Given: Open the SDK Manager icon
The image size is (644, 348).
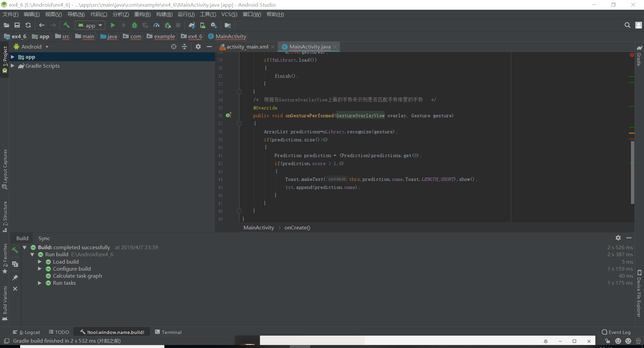Looking at the screenshot, I should pyautogui.click(x=214, y=25).
